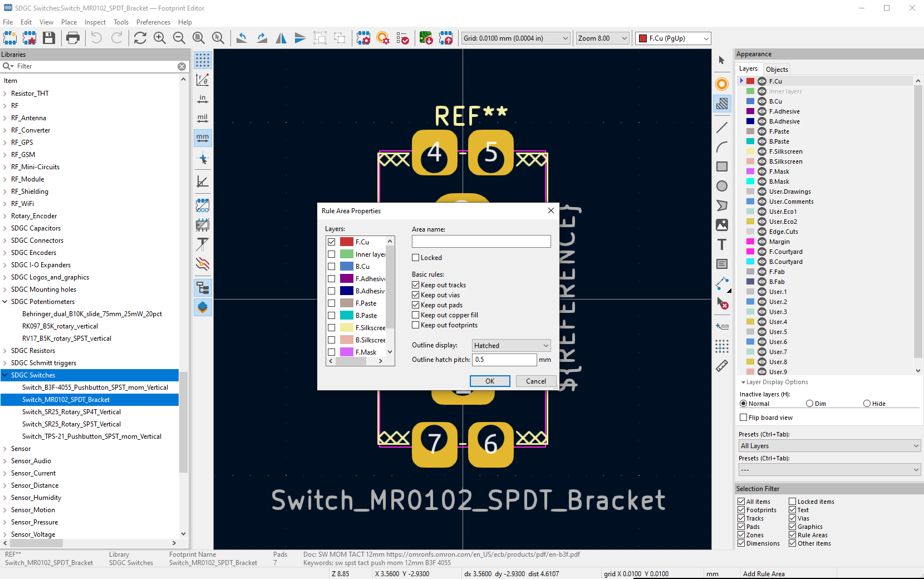Check the Locked checkbox in dialog
The image size is (924, 579).
[415, 258]
